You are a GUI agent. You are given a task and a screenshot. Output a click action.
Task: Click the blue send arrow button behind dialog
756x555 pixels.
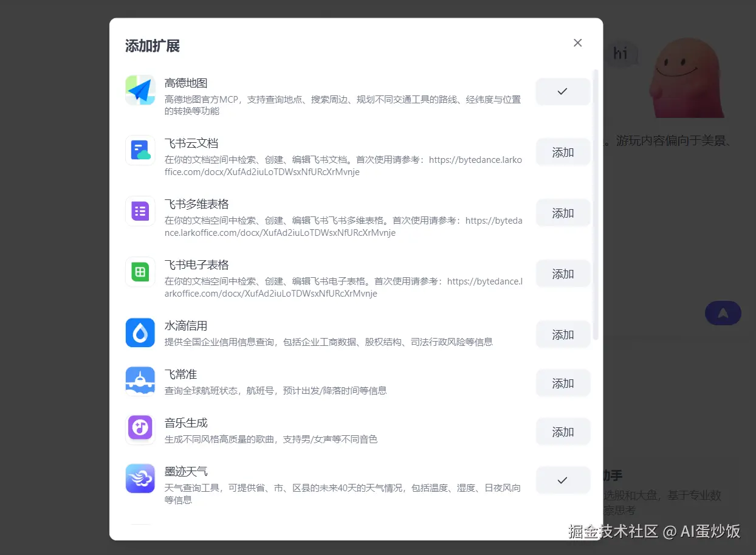point(723,313)
